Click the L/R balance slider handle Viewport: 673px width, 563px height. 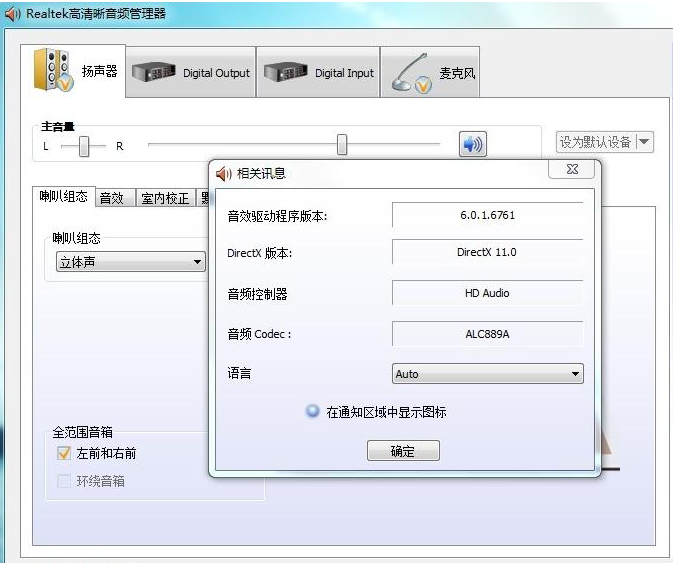click(x=85, y=146)
